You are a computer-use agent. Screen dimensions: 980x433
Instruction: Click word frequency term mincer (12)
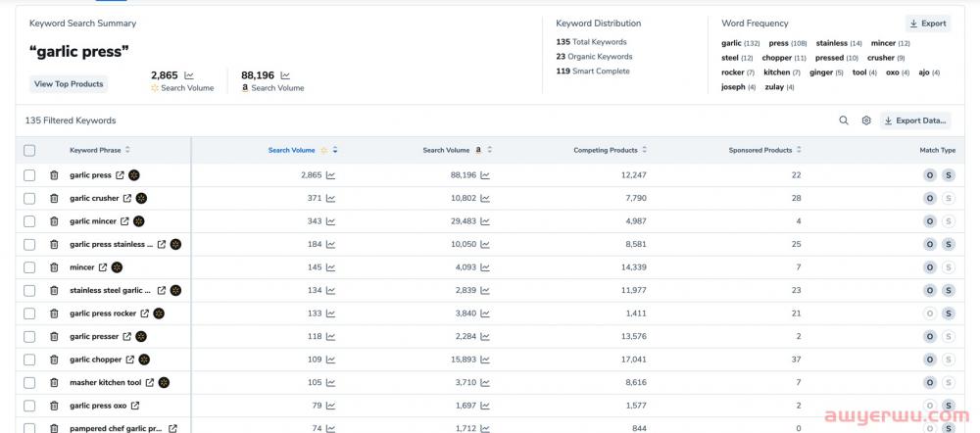[891, 43]
